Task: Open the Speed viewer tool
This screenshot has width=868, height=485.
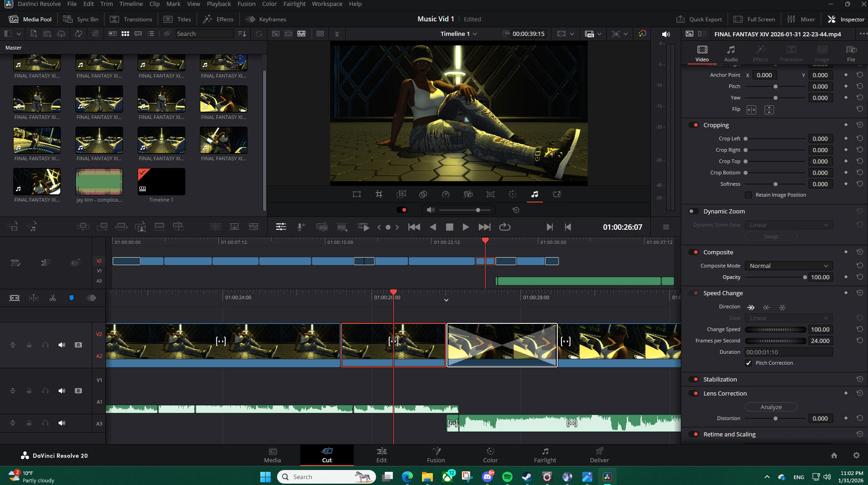Action: coord(446,194)
